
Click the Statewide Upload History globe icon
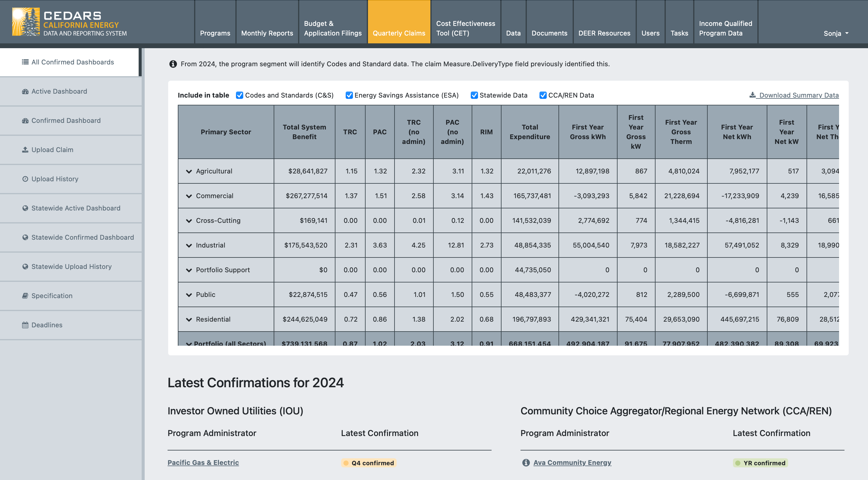(x=25, y=266)
